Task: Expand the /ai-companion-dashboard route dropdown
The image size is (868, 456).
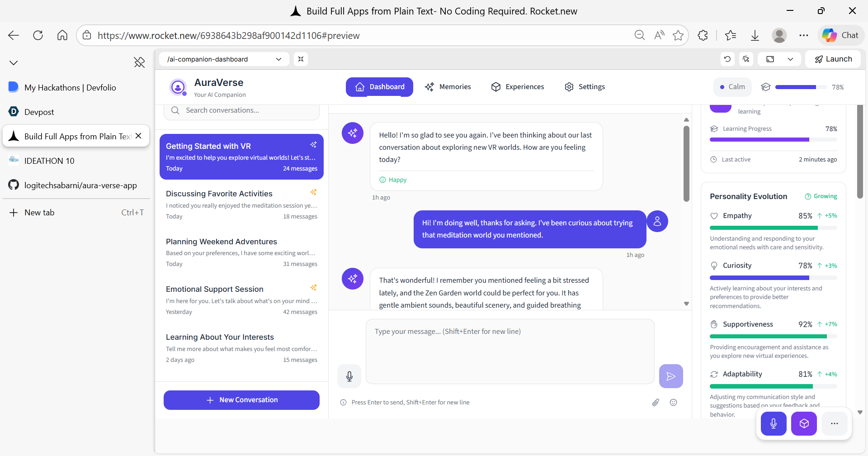Action: click(224, 59)
